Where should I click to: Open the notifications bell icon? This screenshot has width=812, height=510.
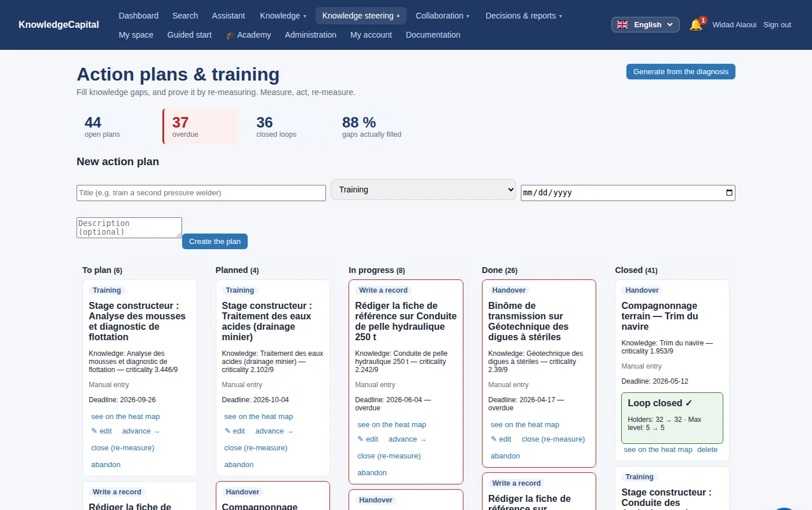(696, 25)
